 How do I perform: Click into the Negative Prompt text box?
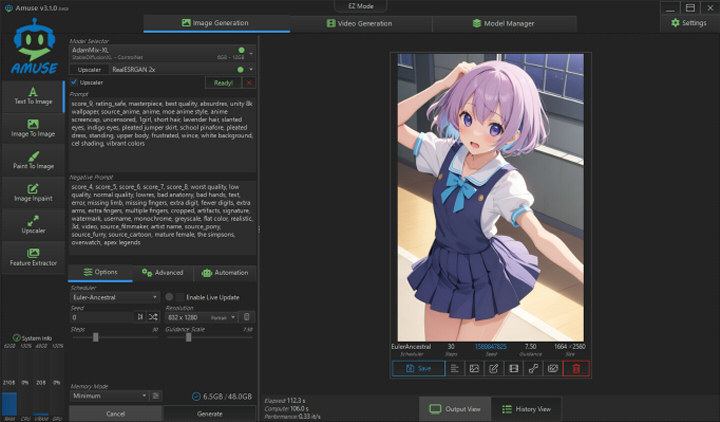pos(162,218)
